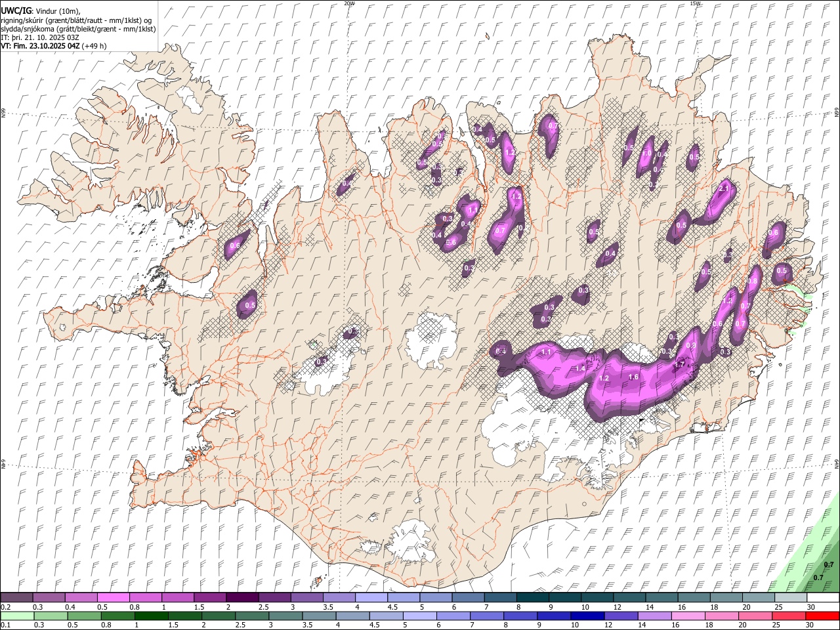840x630 pixels.
Task: Click the bright pink 0.5 snow legend swatch
Action: 114,598
